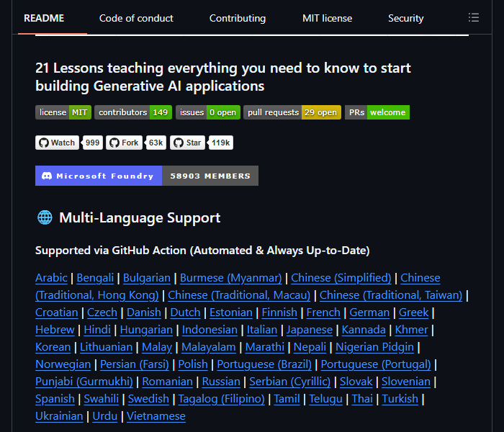The image size is (504, 432).
Task: Open the Punjabi (Gurmukhi) translation link
Action: (x=84, y=382)
